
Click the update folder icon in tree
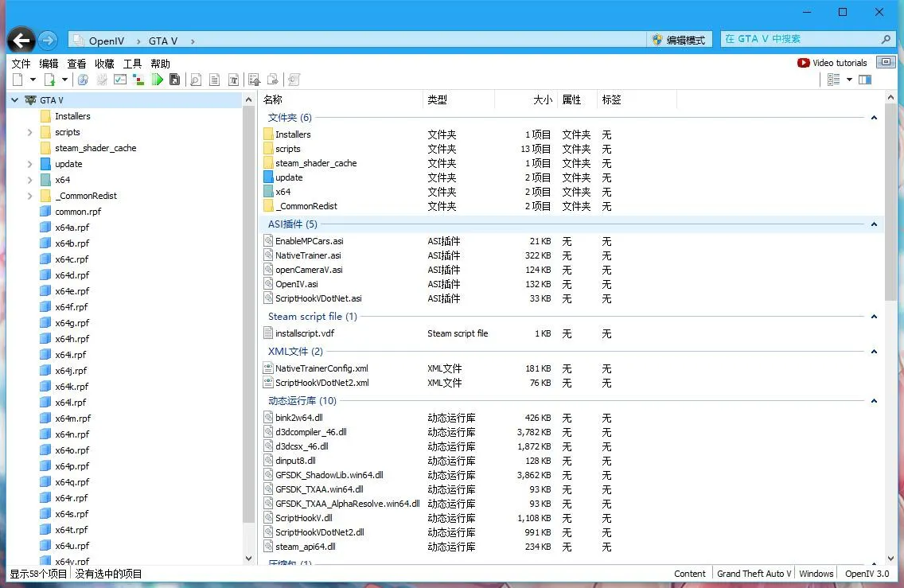point(45,164)
